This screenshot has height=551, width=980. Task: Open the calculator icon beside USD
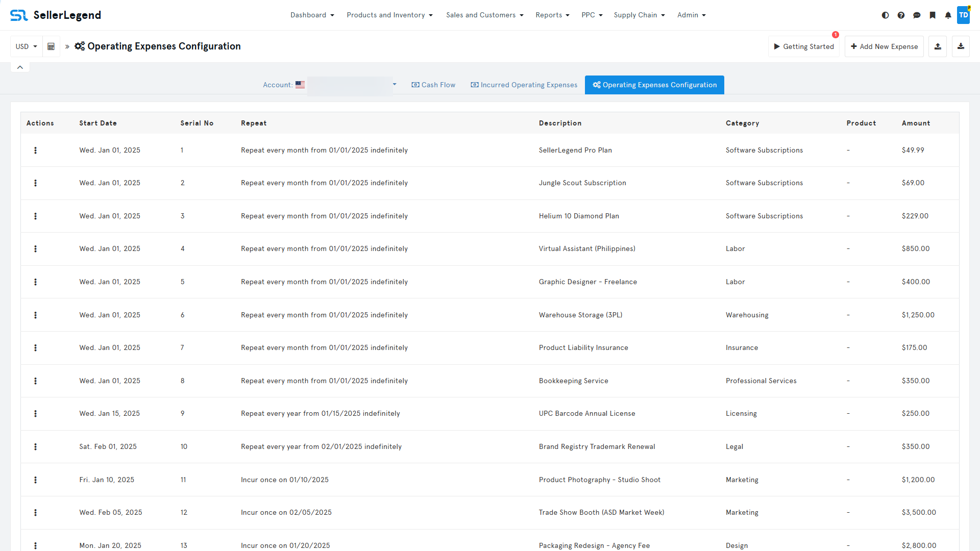(51, 46)
